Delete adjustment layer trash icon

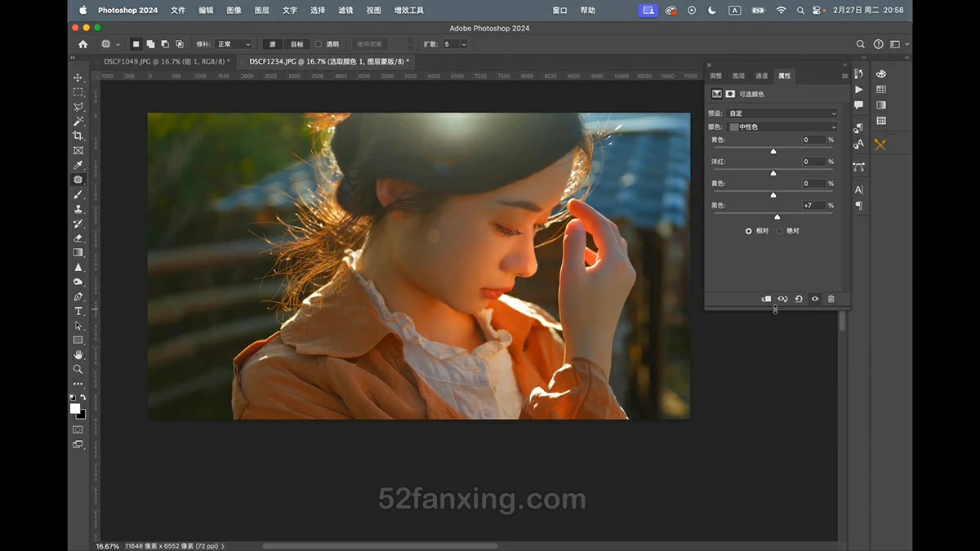click(831, 299)
